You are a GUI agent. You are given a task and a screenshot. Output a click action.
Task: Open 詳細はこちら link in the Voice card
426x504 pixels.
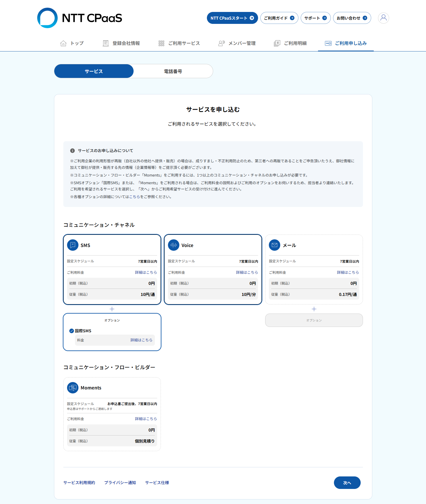[247, 272]
